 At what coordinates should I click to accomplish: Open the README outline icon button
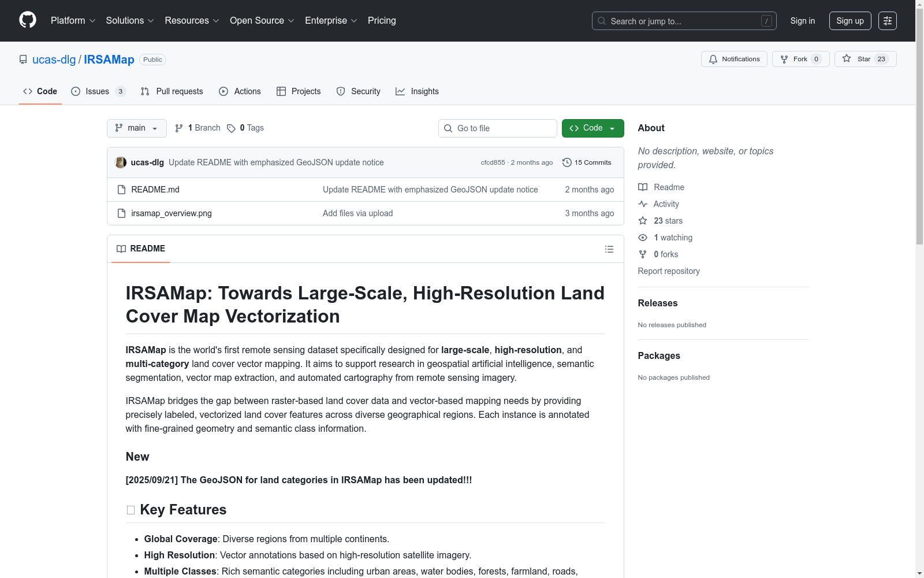[609, 249]
